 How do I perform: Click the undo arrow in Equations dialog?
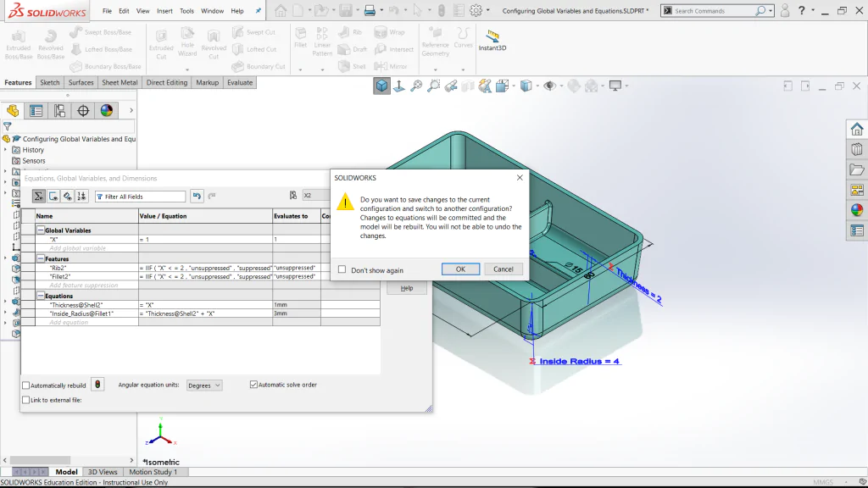click(x=197, y=196)
